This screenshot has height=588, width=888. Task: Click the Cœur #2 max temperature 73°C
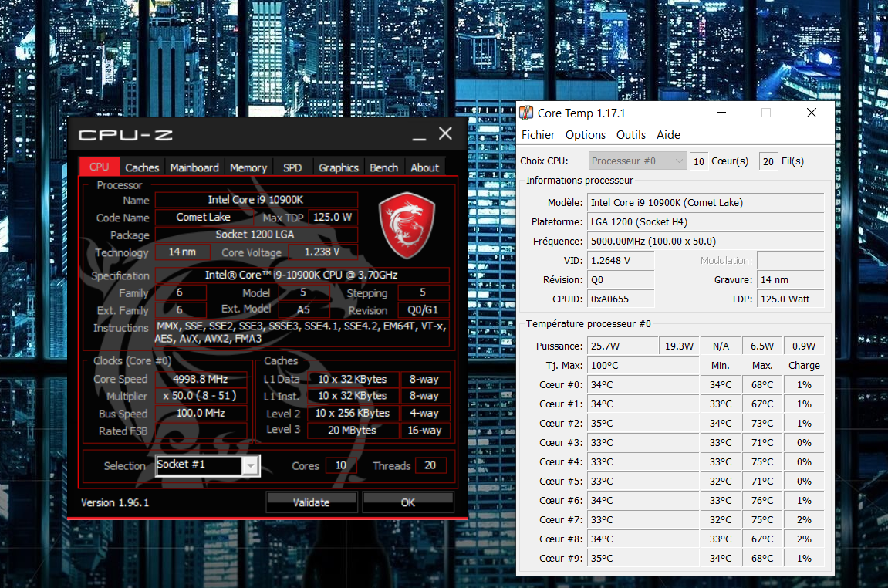[762, 423]
